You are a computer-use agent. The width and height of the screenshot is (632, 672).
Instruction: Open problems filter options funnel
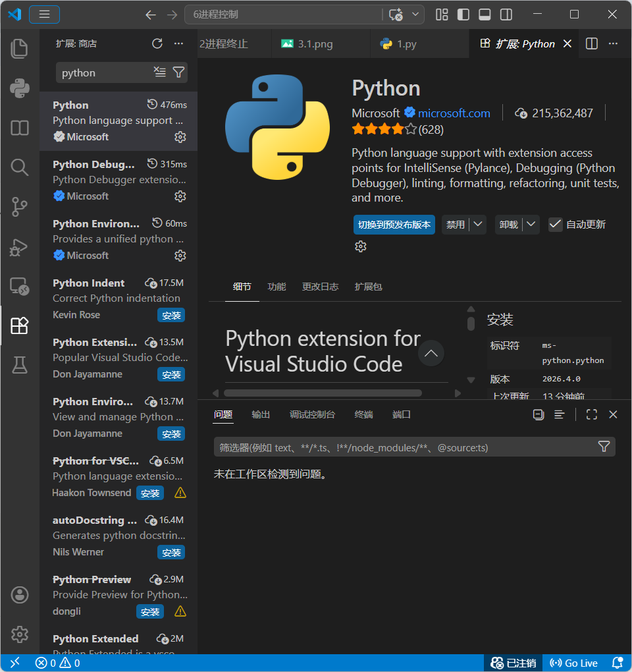pos(604,447)
